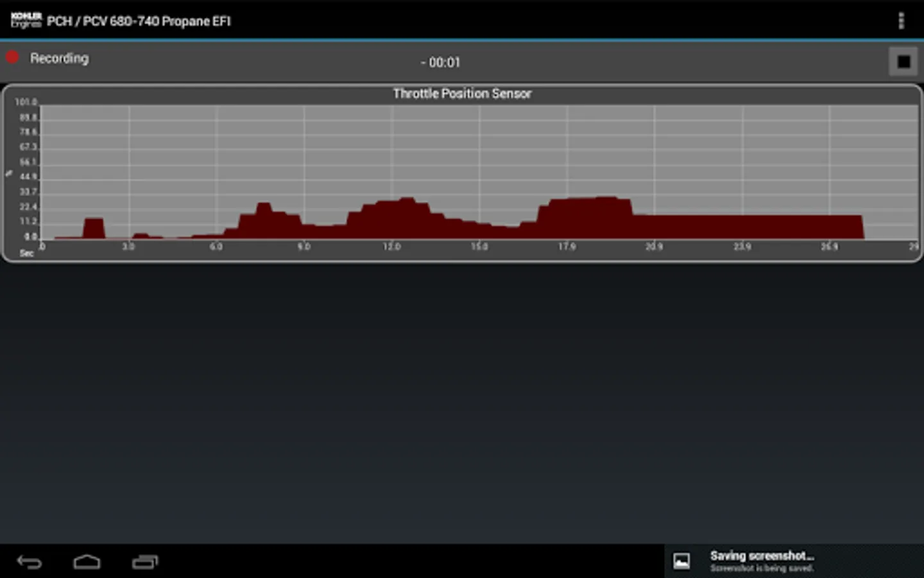Click the 101.0 y-axis value

click(x=26, y=102)
